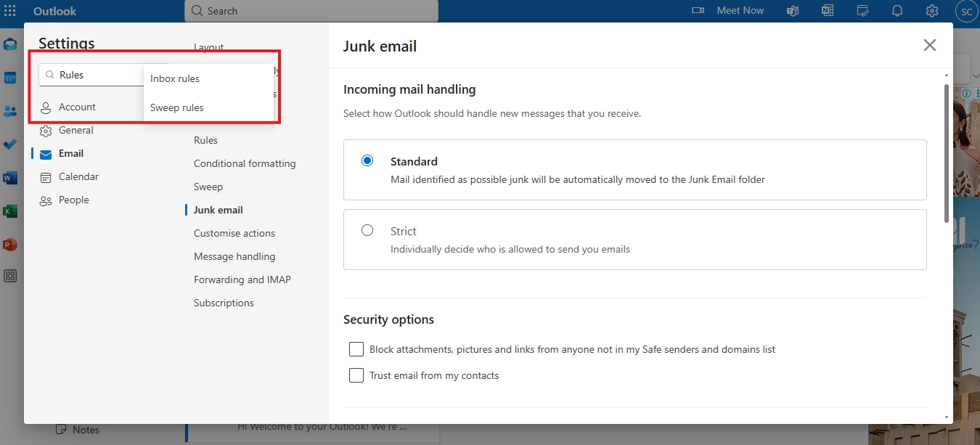Click the Outlook top Search box
Screen dimensions: 980x445
point(311,11)
